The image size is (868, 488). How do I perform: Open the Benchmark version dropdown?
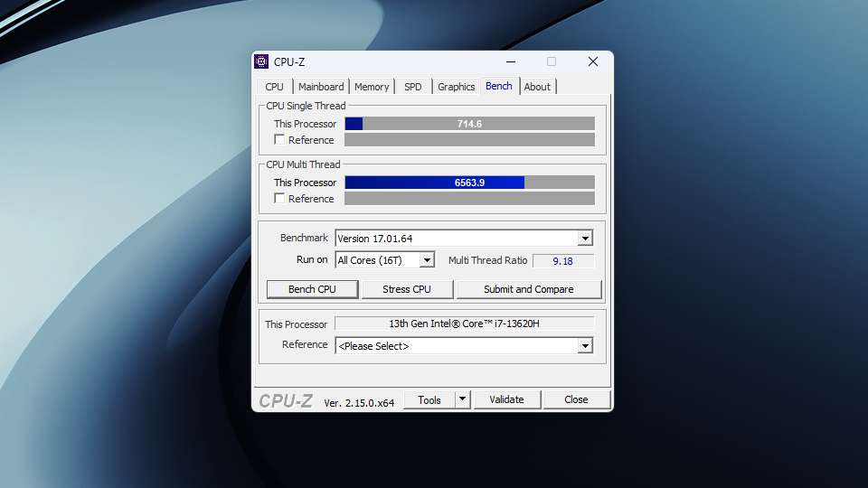(x=464, y=239)
